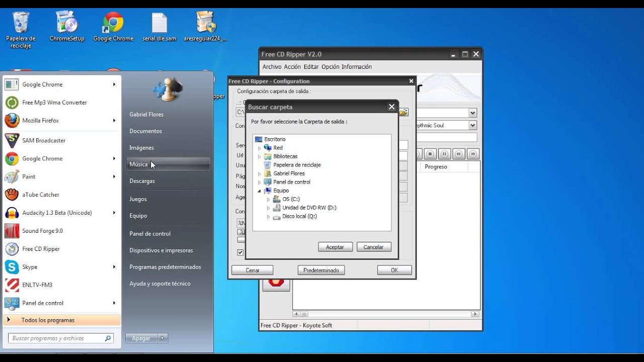Launch Mozilla Firefox from the Start menu
The width and height of the screenshot is (644, 362).
click(40, 121)
